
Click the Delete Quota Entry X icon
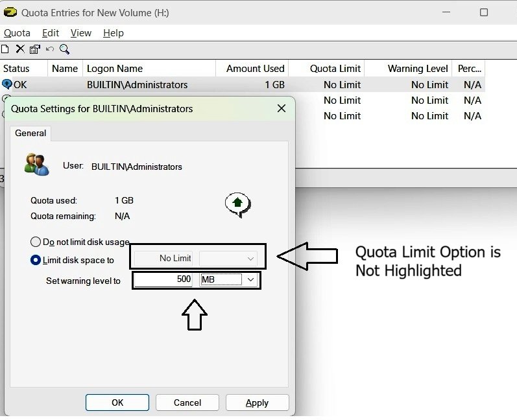(x=20, y=49)
